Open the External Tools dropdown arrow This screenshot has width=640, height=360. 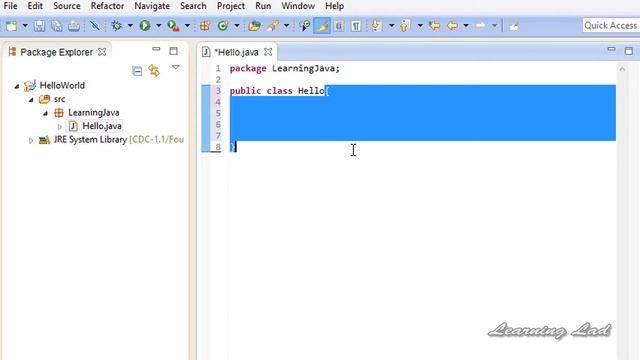pos(187,26)
